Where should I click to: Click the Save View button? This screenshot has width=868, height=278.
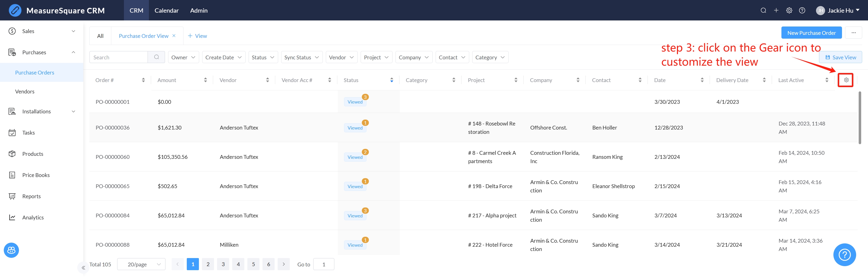point(840,57)
